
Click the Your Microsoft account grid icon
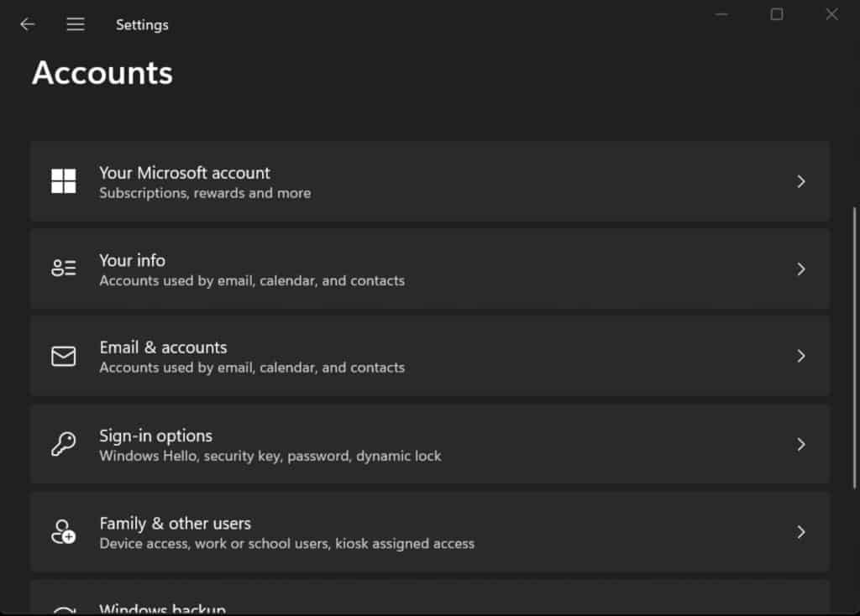click(x=63, y=180)
